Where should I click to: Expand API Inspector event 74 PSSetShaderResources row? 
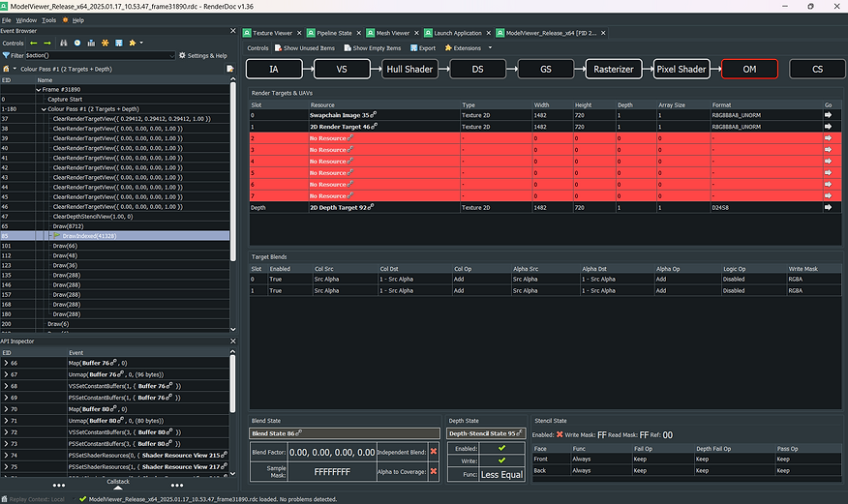(6, 456)
